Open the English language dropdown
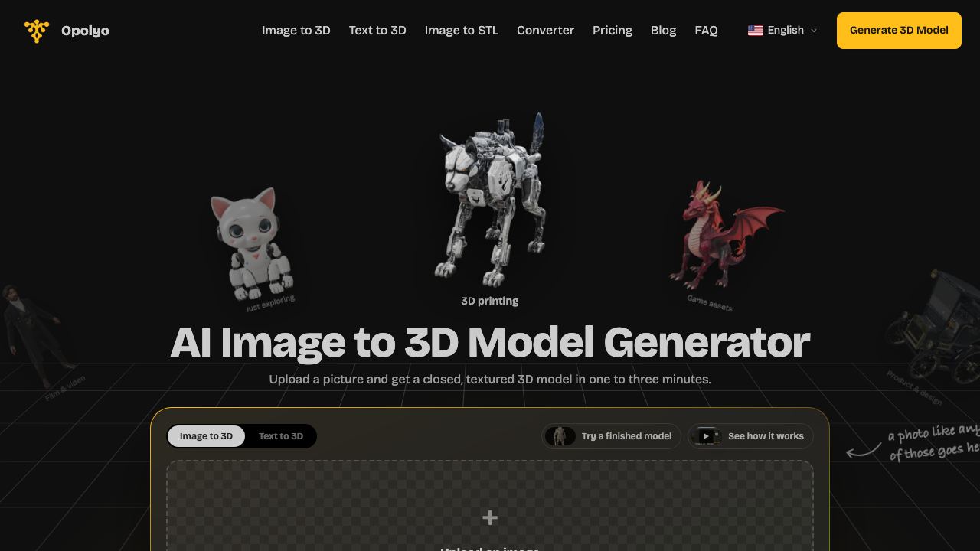Viewport: 980px width, 551px height. (x=782, y=31)
